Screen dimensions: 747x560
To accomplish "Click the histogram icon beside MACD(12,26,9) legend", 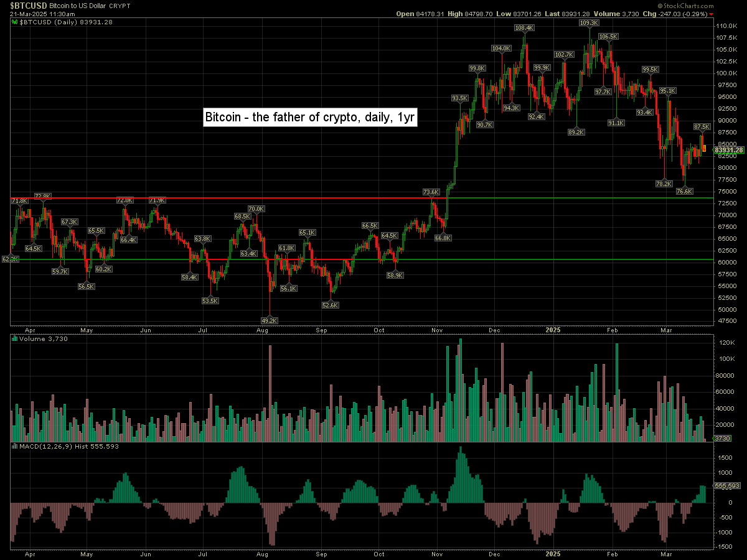I will [15, 446].
